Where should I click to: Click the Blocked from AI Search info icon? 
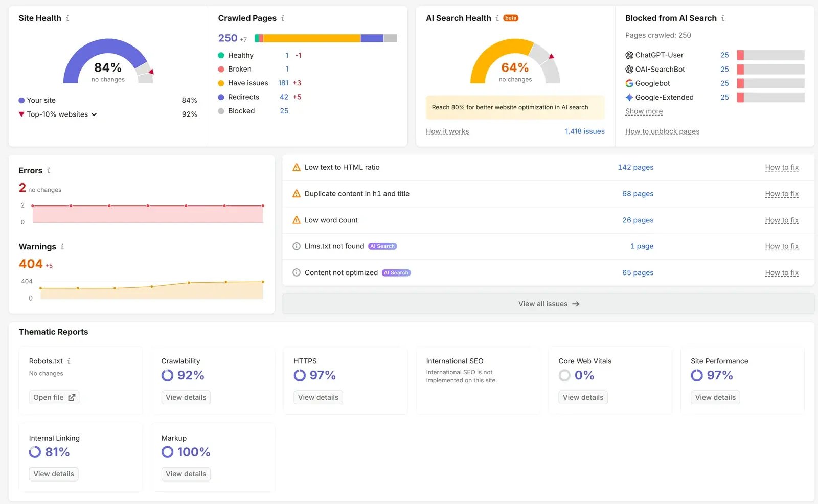click(723, 18)
